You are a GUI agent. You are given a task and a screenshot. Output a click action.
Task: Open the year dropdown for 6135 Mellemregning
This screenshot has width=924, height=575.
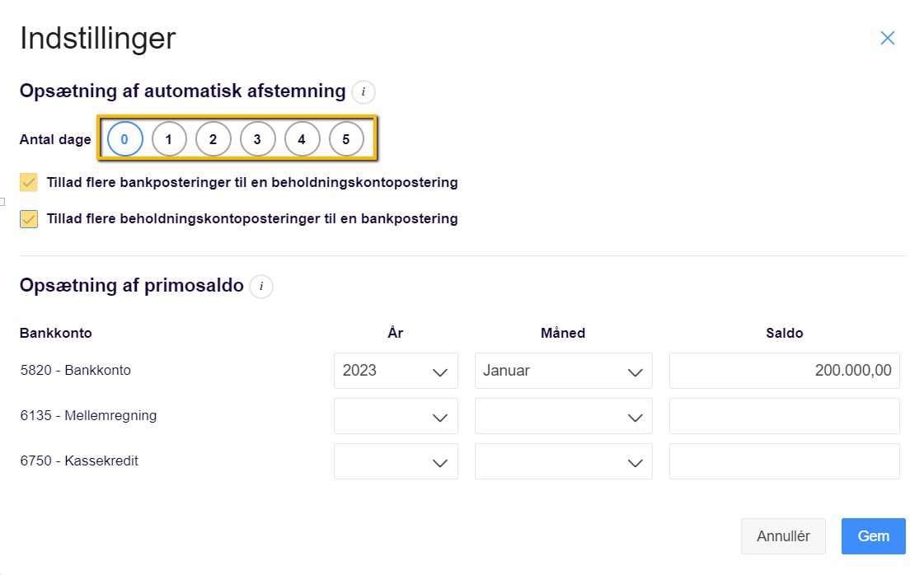click(396, 416)
